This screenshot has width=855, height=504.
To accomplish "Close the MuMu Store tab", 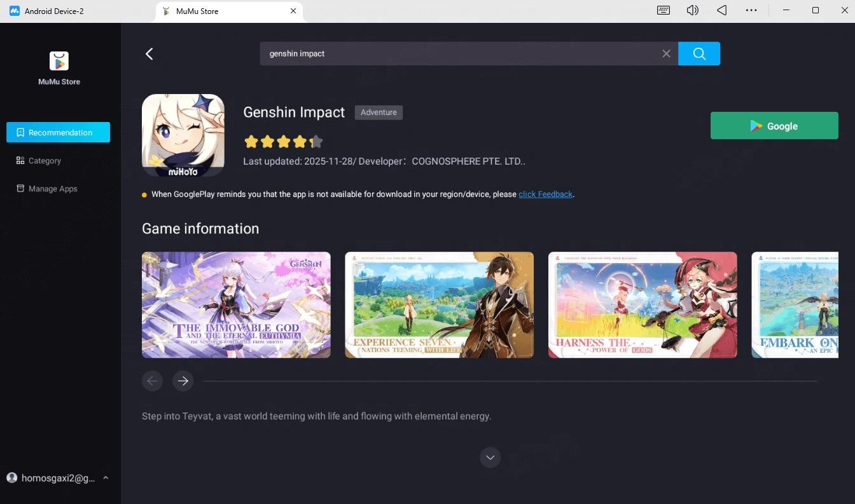I will (x=293, y=11).
